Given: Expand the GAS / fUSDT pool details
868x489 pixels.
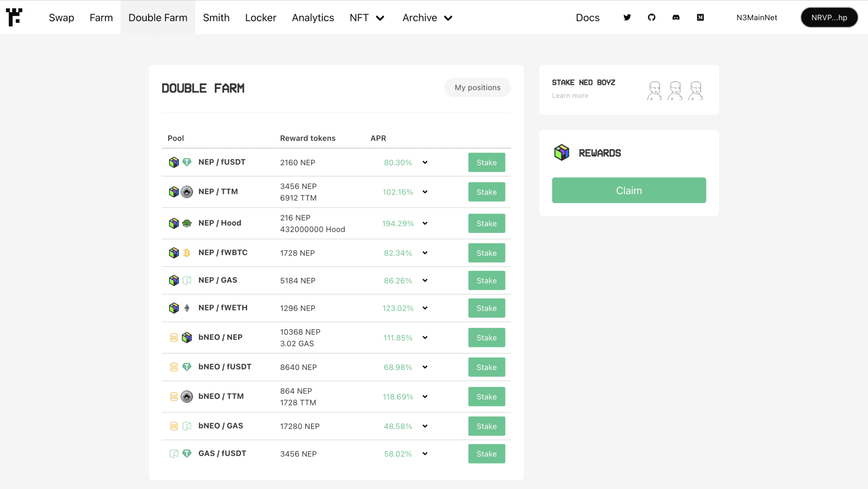Looking at the screenshot, I should 425,454.
